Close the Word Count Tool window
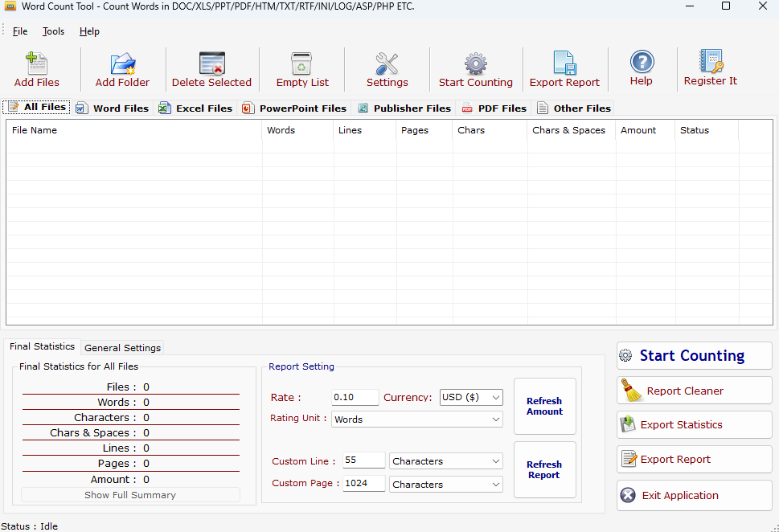Screen dimensions: 779x532 pos(763,6)
